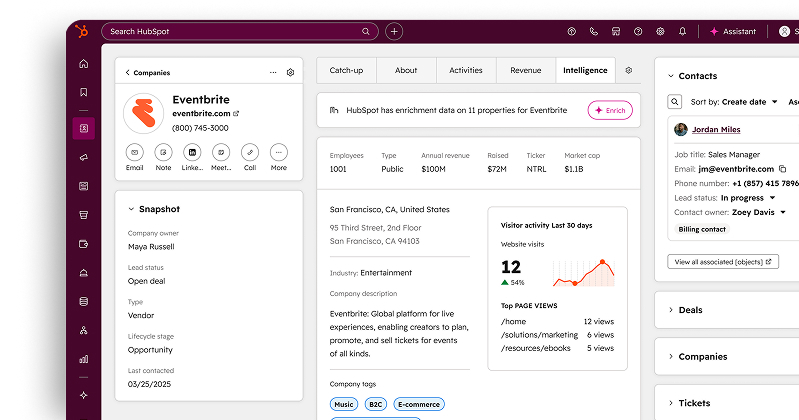Open the Settings gear in top bar
The image size is (799, 420).
click(660, 32)
